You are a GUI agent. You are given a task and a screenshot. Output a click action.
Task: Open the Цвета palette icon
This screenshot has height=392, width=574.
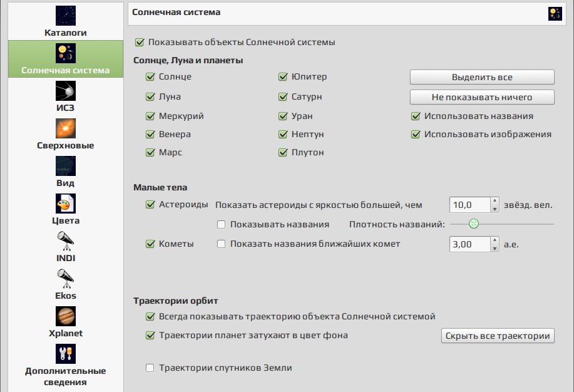pos(66,204)
